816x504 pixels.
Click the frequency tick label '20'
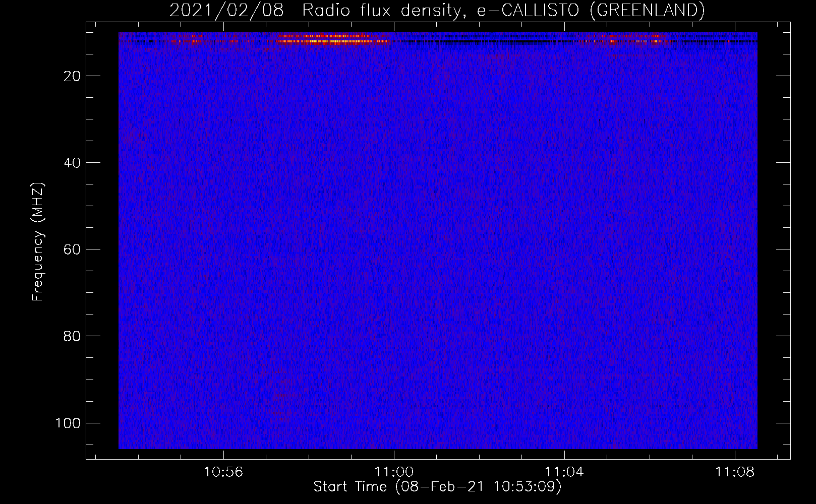pos(73,76)
